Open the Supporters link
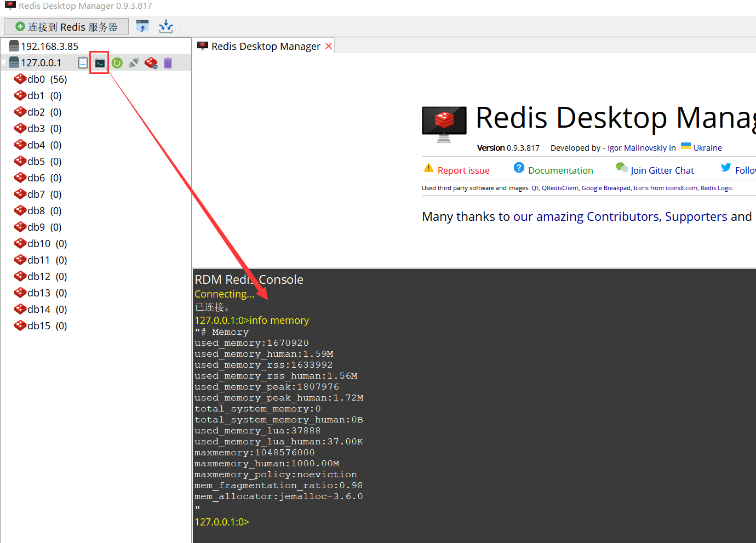Screen dimensions: 756x543 (696, 217)
